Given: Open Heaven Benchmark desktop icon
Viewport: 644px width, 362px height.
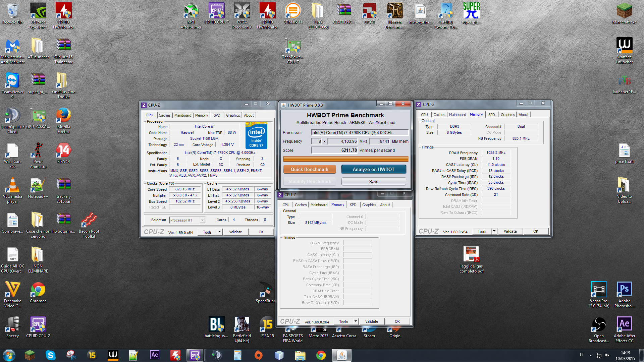Looking at the screenshot, I should tap(395, 16).
